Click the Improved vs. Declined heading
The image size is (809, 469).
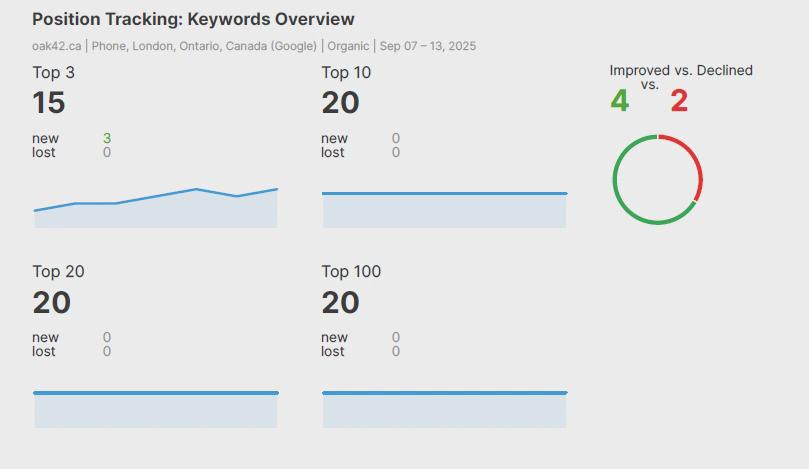[681, 70]
